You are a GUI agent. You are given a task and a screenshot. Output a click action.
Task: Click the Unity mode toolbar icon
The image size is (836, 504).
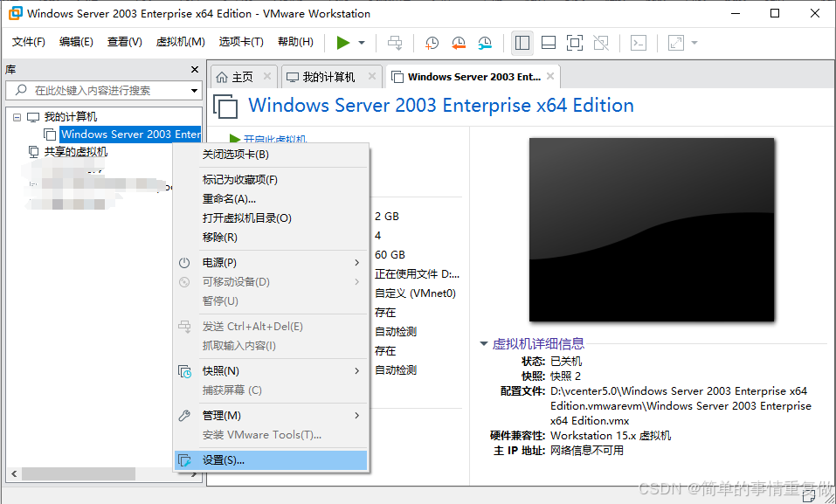point(601,43)
